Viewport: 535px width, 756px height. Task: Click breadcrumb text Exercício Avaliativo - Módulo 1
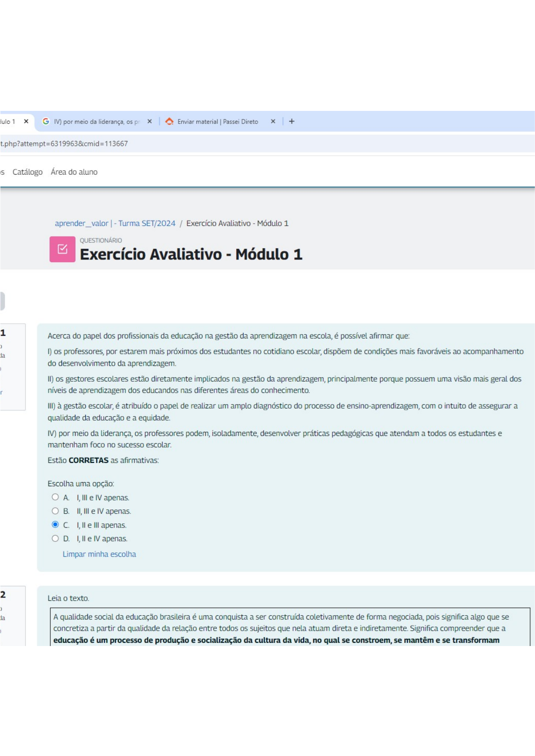(237, 223)
